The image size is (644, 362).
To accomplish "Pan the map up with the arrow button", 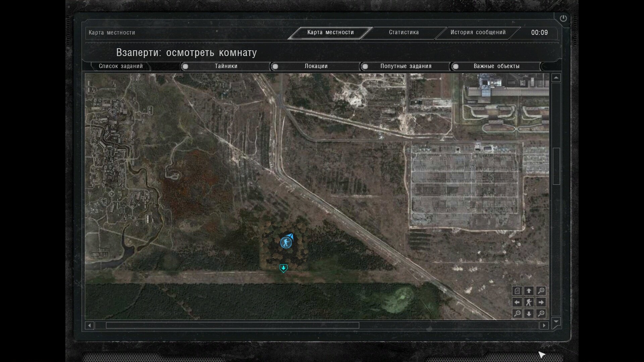I will coord(529,291).
